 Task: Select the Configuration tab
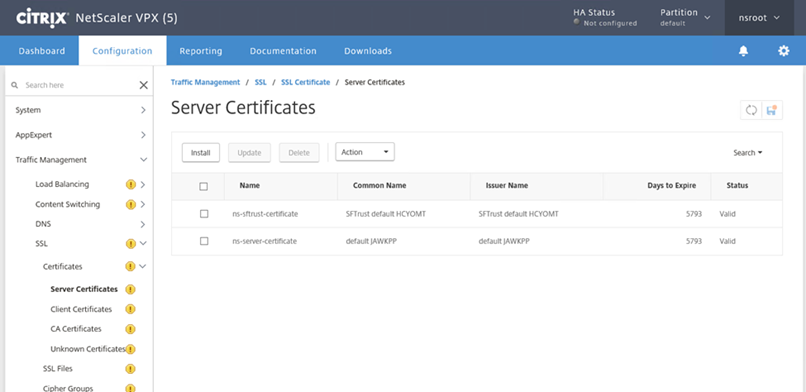[x=122, y=51]
